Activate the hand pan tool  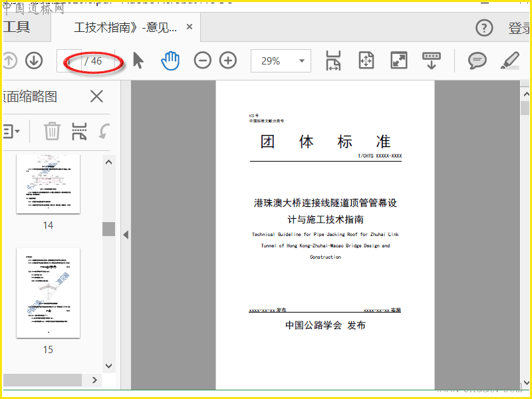point(170,61)
